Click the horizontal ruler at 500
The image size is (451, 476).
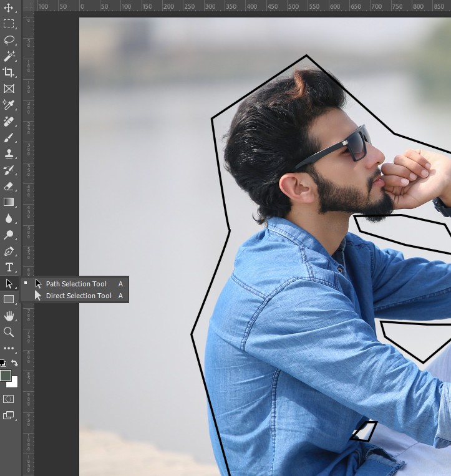point(293,6)
